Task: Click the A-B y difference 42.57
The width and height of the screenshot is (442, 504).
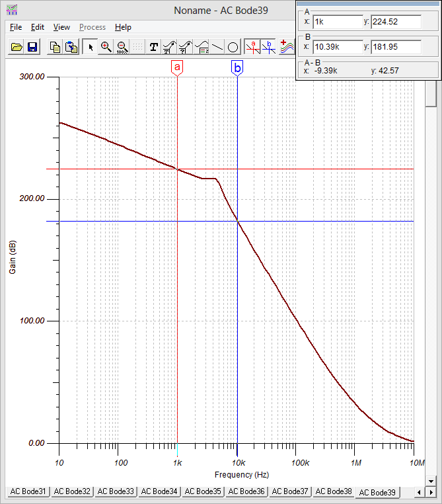Action: 388,71
